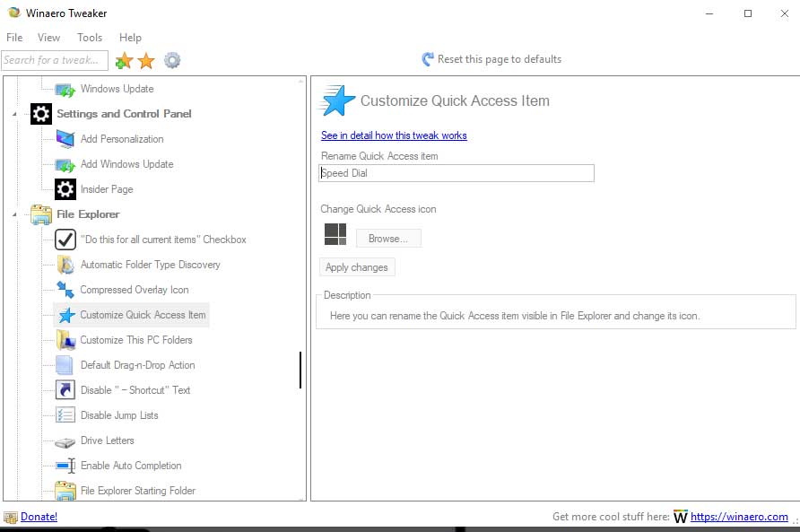Click the tree panel vertical scrollbar thumb
Viewport: 800px width, 532px height.
pos(300,370)
